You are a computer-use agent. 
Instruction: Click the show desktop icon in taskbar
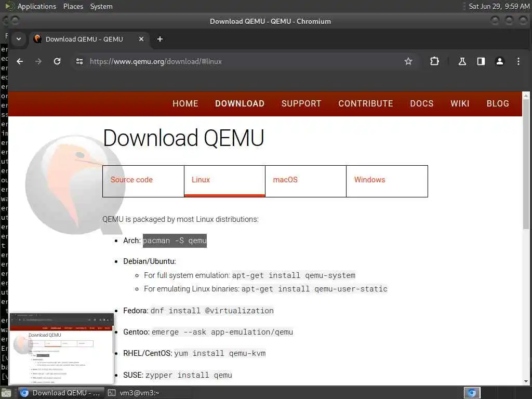coord(6,393)
